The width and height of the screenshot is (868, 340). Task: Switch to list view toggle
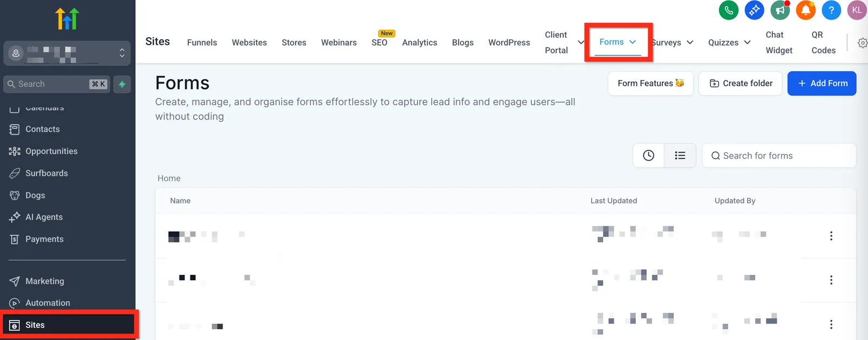tap(680, 156)
